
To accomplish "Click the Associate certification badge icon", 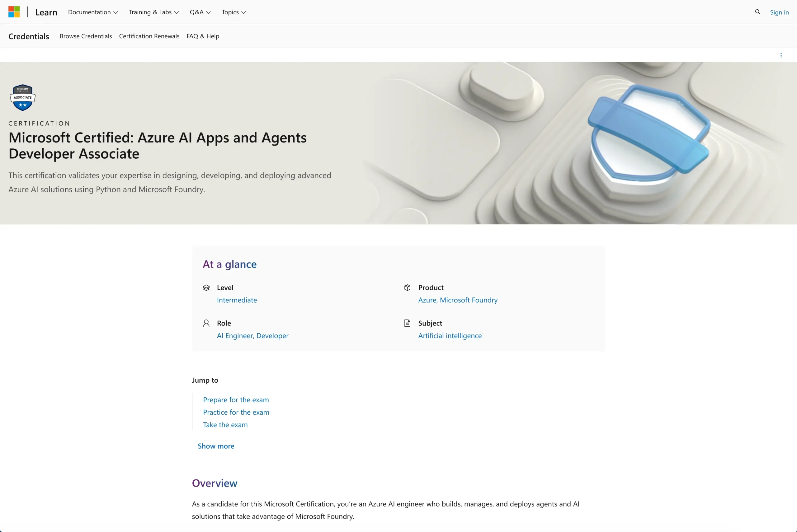I will pos(23,98).
